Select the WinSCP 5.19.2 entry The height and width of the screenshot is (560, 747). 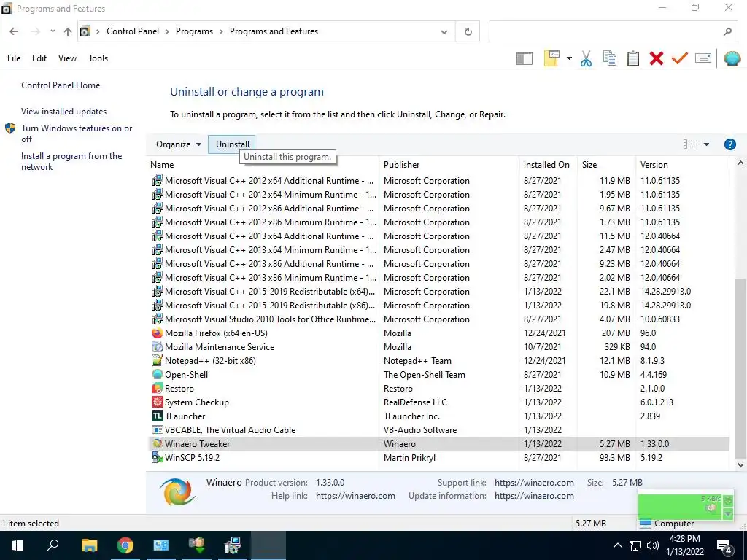pyautogui.click(x=438, y=458)
